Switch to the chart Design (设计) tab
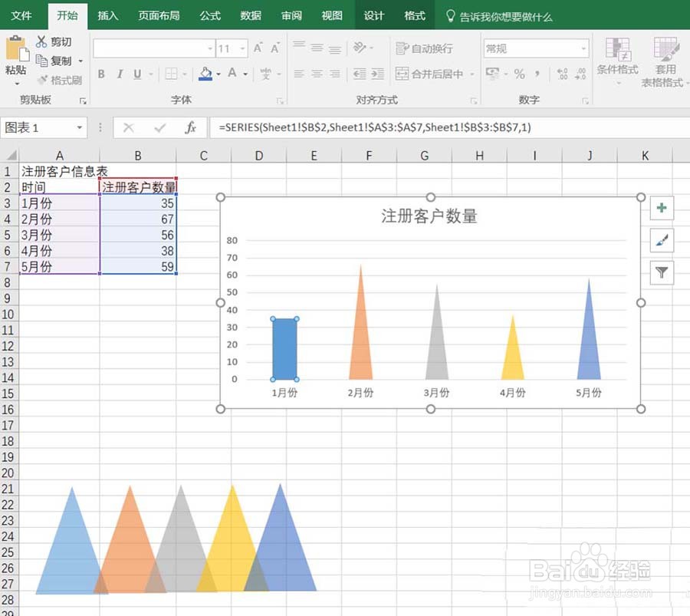The width and height of the screenshot is (690, 616). coord(374,16)
